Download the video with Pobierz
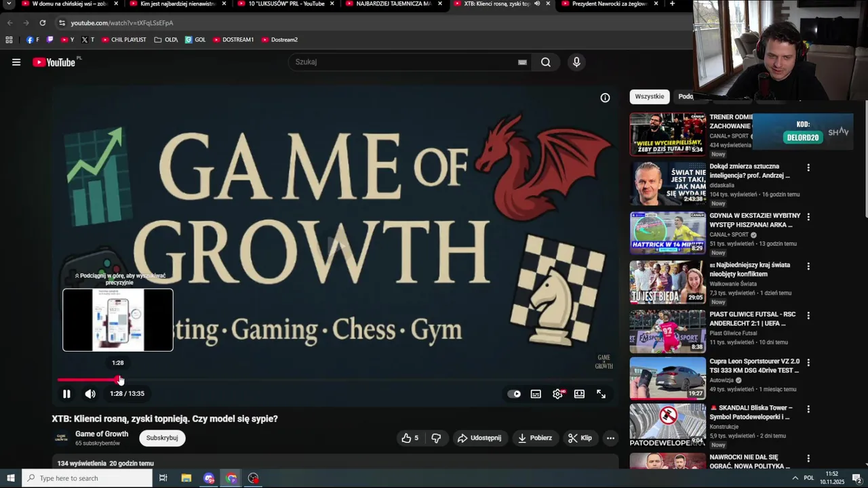This screenshot has width=868, height=488. tap(534, 438)
